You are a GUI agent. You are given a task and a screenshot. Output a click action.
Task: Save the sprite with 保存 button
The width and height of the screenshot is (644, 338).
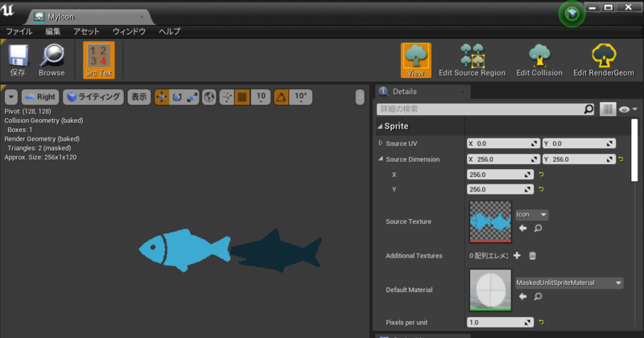(18, 60)
